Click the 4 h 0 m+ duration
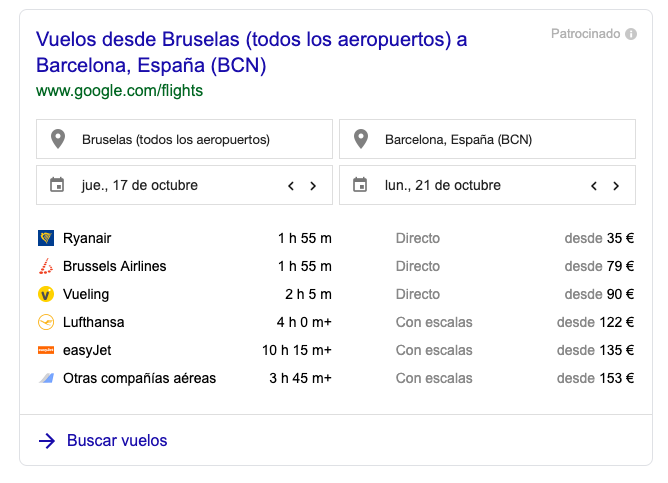 [304, 322]
